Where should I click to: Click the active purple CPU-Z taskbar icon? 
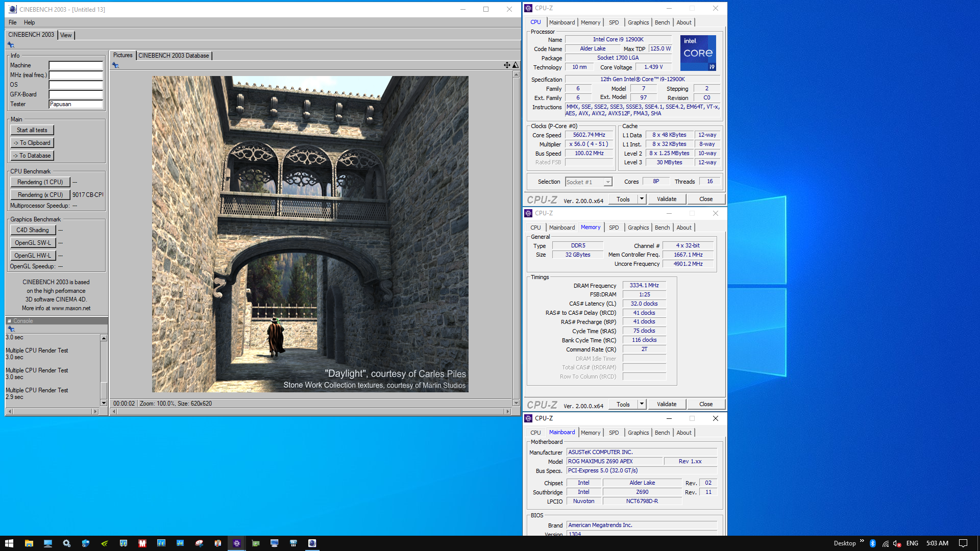tap(236, 543)
